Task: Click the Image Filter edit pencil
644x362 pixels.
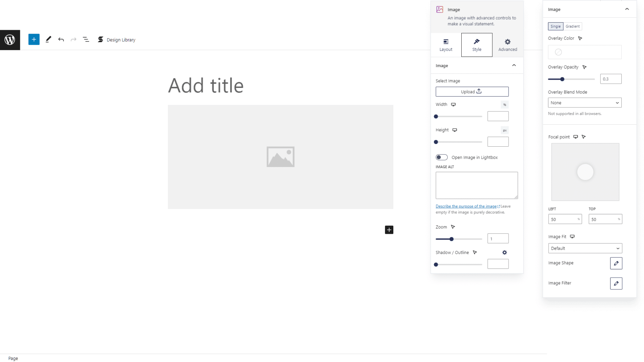Action: [616, 283]
